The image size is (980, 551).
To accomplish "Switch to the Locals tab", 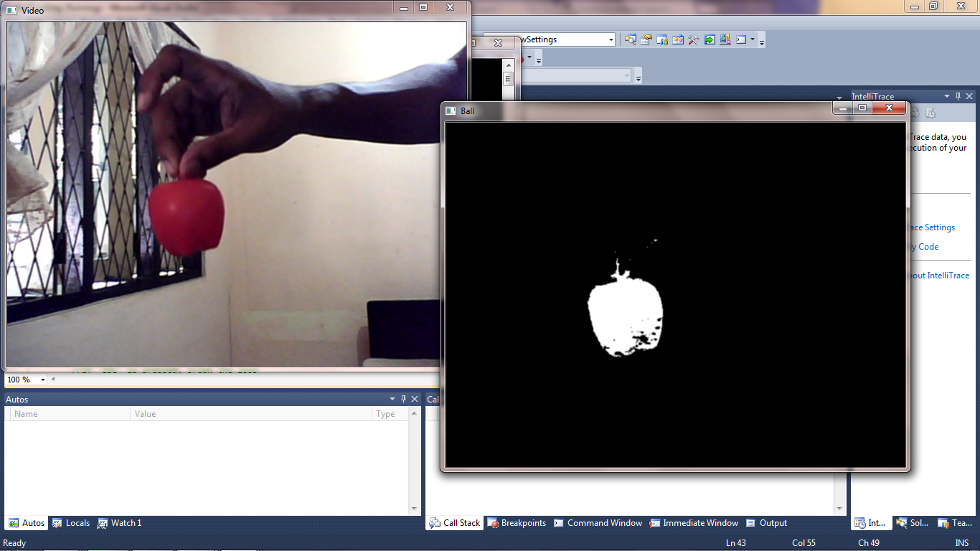I will pos(71,523).
